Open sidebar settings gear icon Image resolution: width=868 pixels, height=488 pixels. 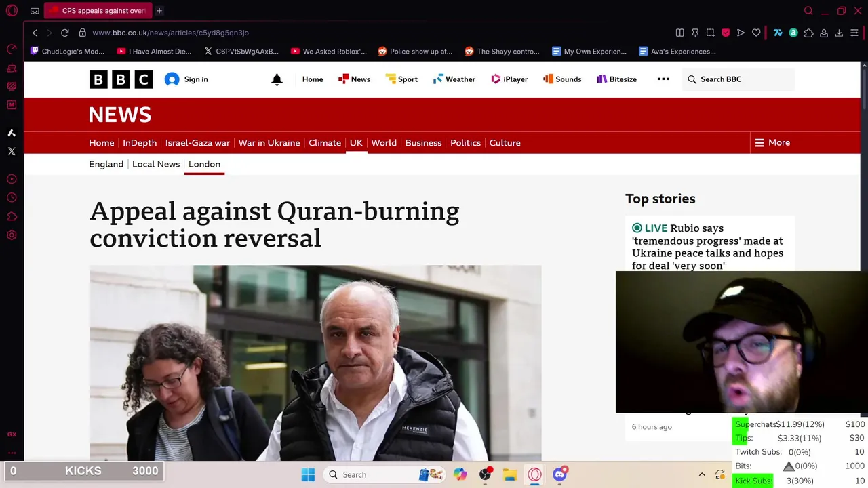click(12, 235)
